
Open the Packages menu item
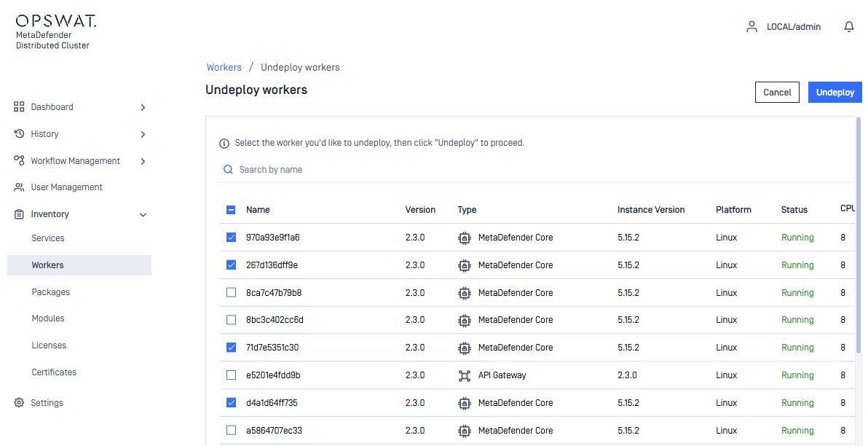[x=51, y=292]
